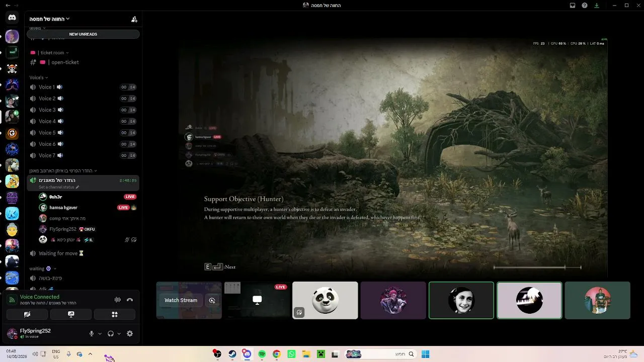Join the Voice 7 channel
This screenshot has width=644, height=362.
pyautogui.click(x=83, y=155)
